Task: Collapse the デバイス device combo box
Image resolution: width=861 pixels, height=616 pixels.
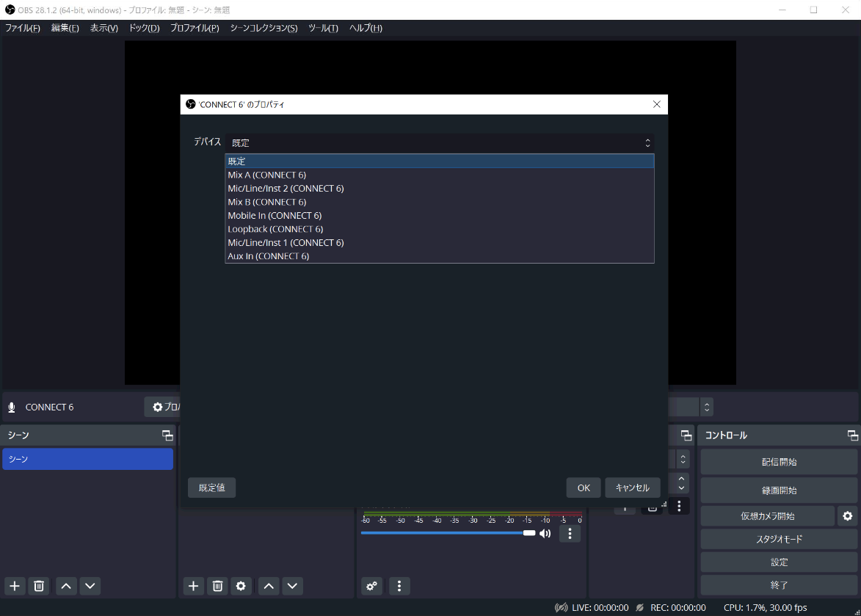Action: pyautogui.click(x=439, y=142)
